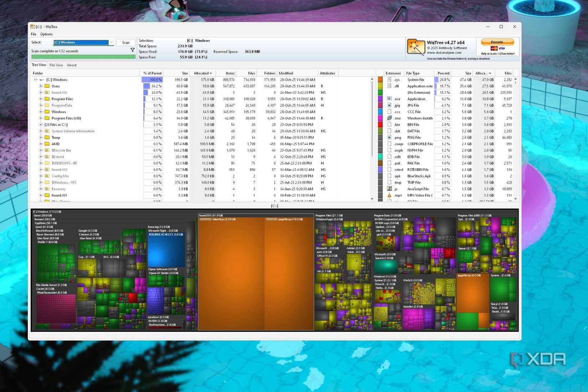Click the Donate button

tap(497, 41)
